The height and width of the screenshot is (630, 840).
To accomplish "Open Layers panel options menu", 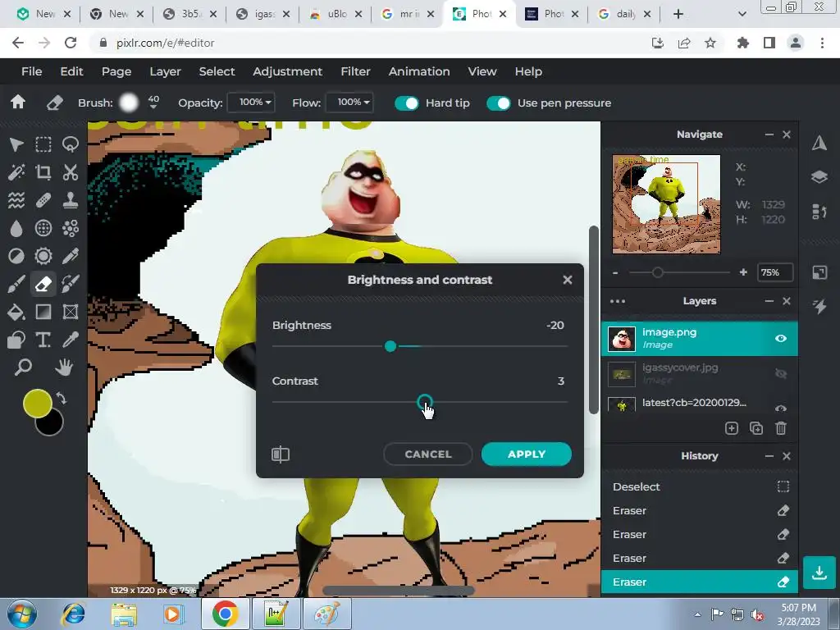I will click(x=618, y=301).
